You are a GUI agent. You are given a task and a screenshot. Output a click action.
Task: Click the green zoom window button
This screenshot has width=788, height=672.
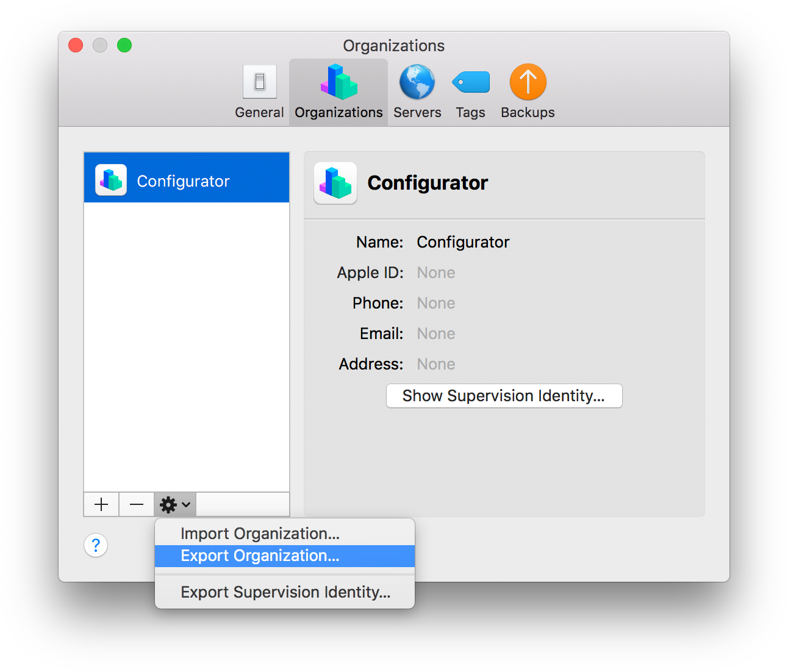[x=124, y=45]
